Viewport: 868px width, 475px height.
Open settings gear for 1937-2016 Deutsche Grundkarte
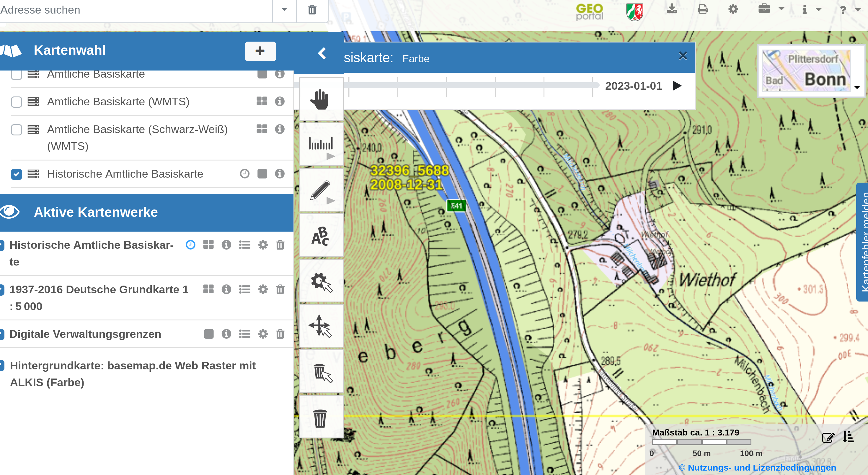[263, 289]
